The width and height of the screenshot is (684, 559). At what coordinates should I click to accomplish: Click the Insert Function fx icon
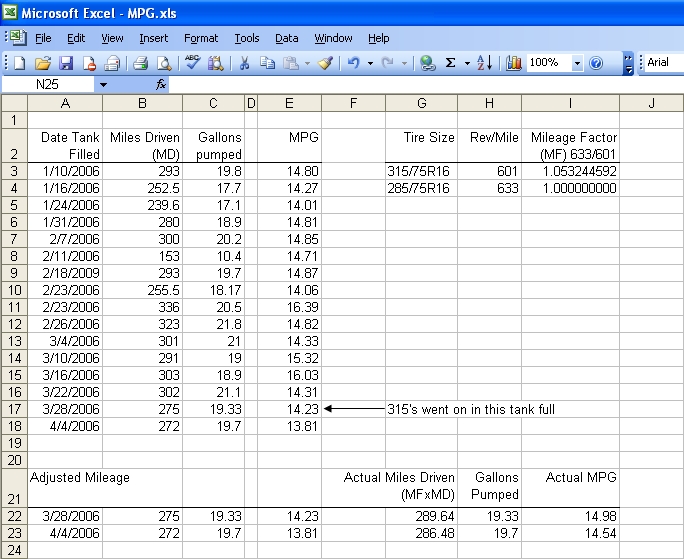(x=161, y=84)
